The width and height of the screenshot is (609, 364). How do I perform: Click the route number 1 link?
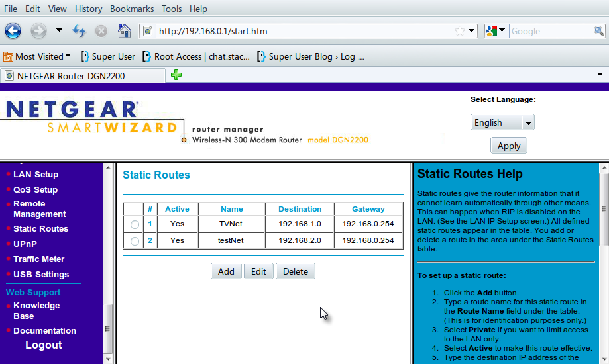150,224
